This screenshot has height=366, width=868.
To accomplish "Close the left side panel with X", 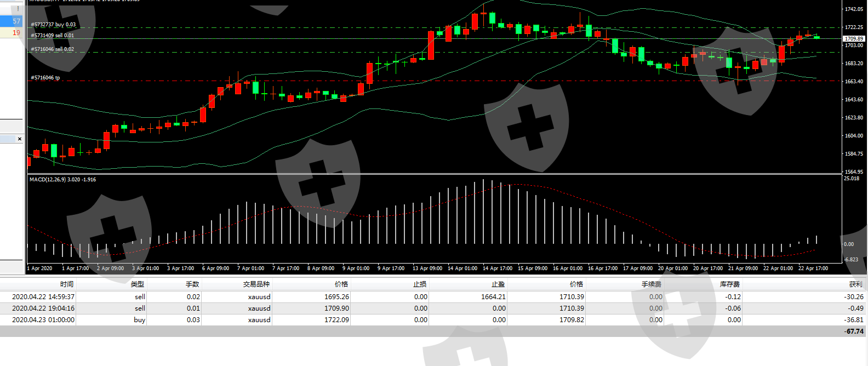I will (x=20, y=139).
